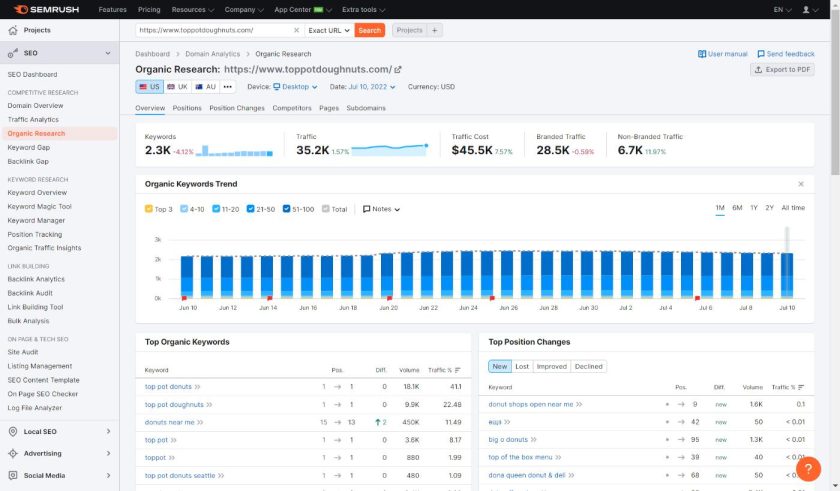
Task: Switch to the Subdomains tab
Action: point(366,108)
